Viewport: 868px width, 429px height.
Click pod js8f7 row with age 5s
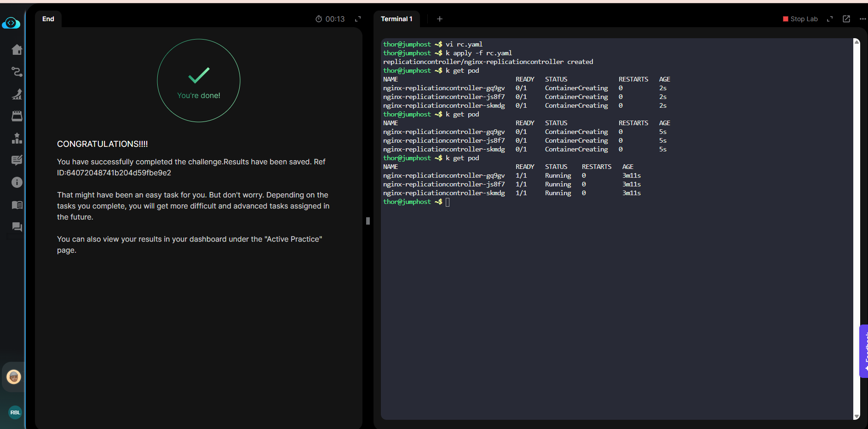(525, 140)
